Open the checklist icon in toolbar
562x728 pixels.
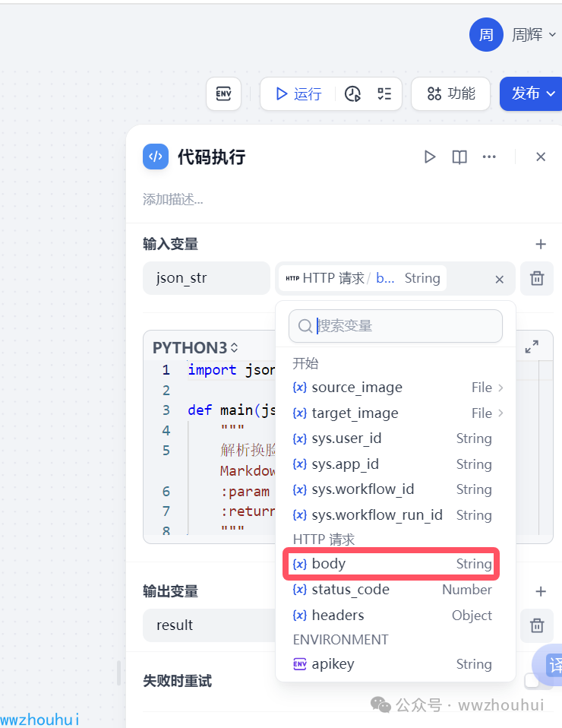click(x=384, y=93)
